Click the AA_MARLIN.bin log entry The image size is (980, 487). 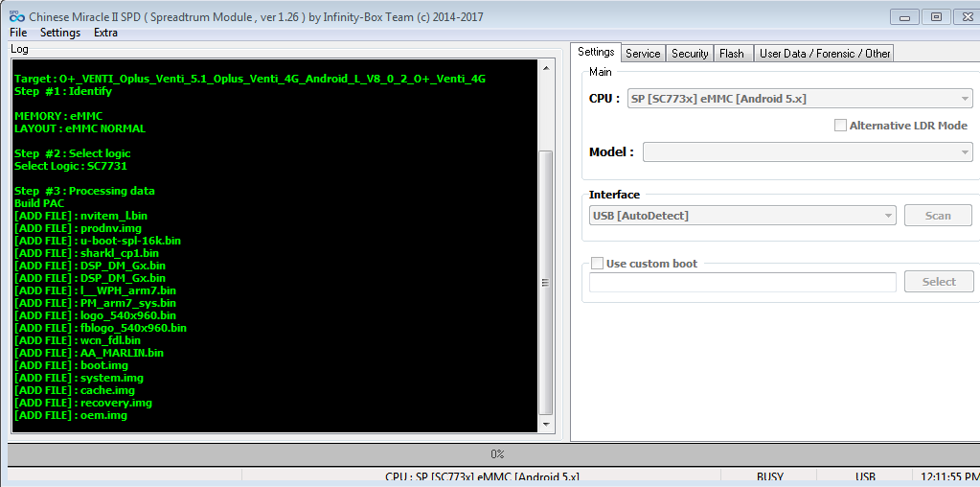(x=89, y=353)
